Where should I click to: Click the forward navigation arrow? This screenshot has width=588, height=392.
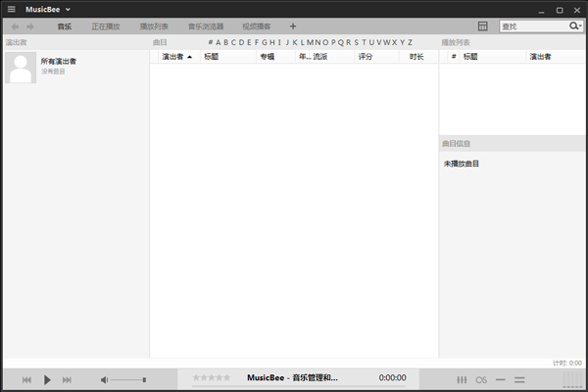(x=30, y=26)
